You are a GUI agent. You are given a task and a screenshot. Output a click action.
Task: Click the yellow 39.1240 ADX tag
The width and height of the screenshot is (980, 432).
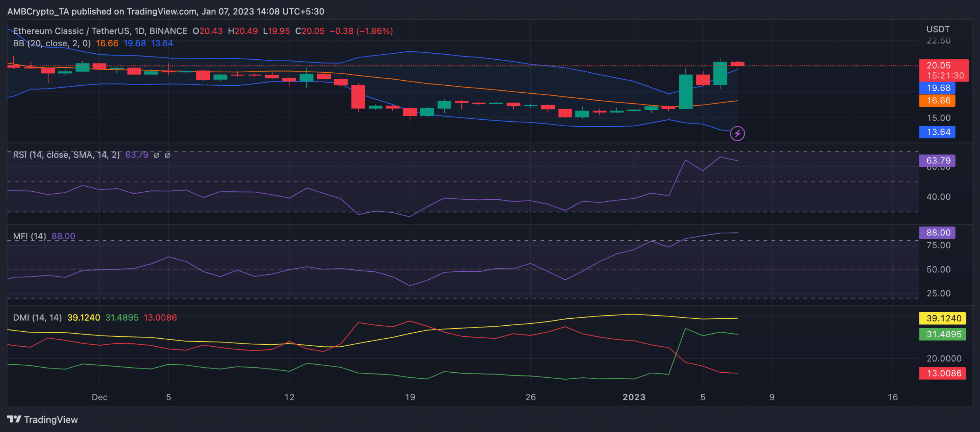(942, 318)
